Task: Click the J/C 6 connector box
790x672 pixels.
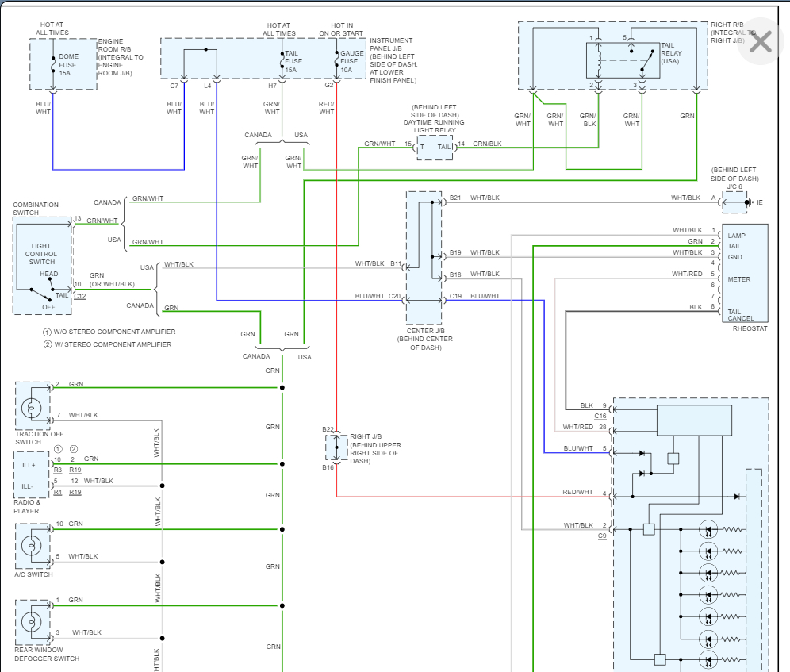Action: tap(733, 202)
